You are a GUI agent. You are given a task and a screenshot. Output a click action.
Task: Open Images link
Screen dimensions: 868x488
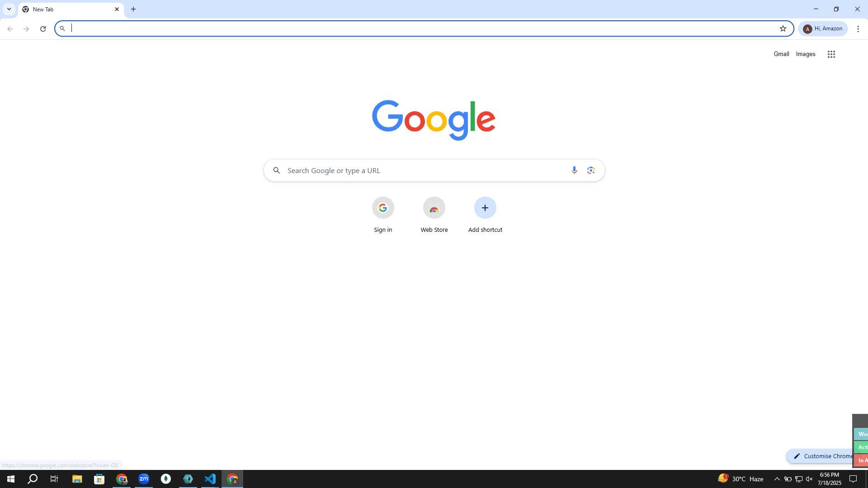[x=806, y=54]
